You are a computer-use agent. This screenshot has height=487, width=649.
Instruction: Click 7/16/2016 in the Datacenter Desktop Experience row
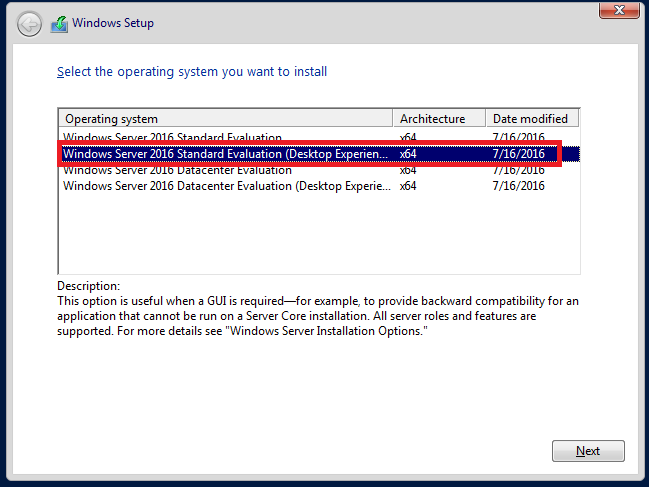pos(518,186)
